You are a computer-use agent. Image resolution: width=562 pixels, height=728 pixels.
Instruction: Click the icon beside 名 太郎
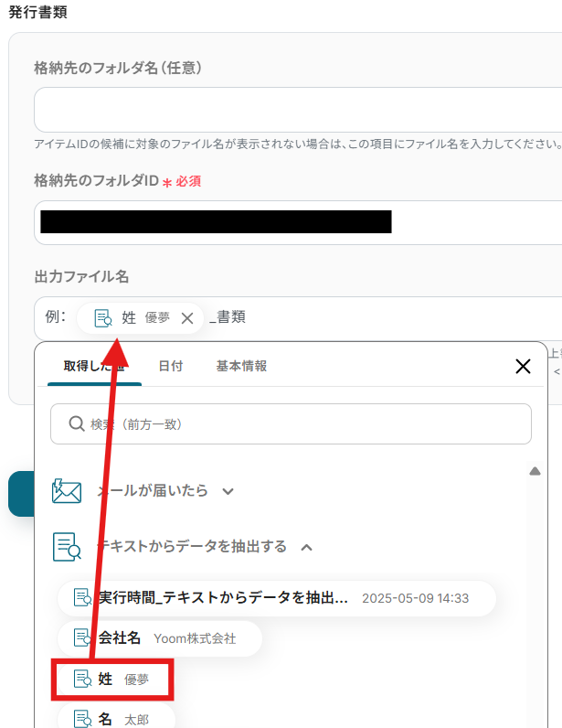click(x=83, y=719)
